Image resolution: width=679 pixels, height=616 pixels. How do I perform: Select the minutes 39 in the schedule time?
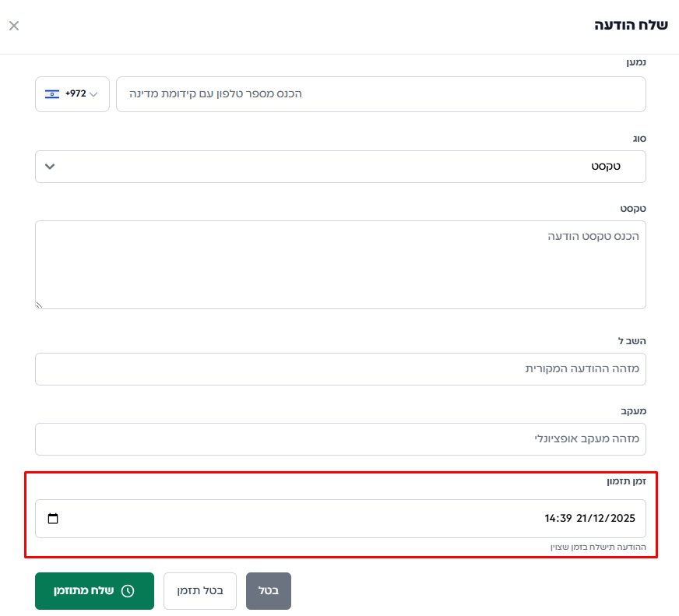pyautogui.click(x=565, y=519)
